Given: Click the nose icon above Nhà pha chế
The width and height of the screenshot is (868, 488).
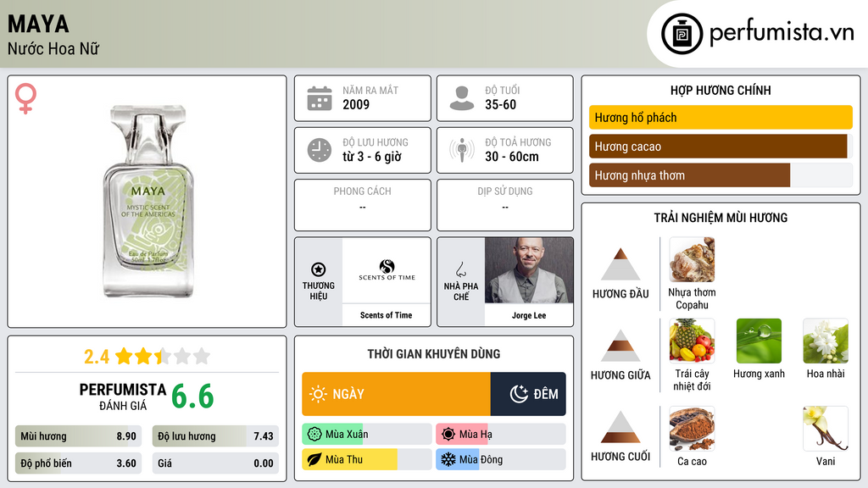Looking at the screenshot, I should click(460, 269).
